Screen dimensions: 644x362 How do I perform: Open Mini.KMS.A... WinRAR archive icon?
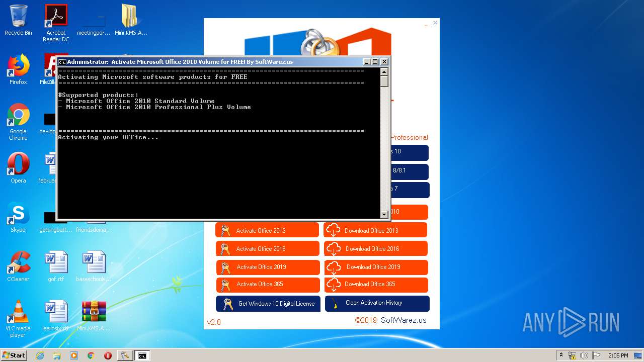pos(94,316)
